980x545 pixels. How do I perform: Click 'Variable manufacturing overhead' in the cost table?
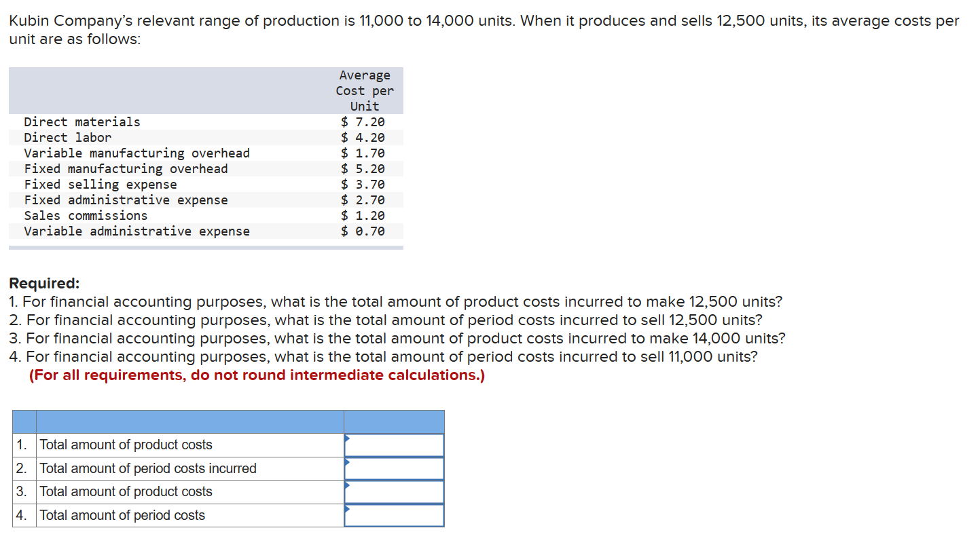(x=137, y=153)
